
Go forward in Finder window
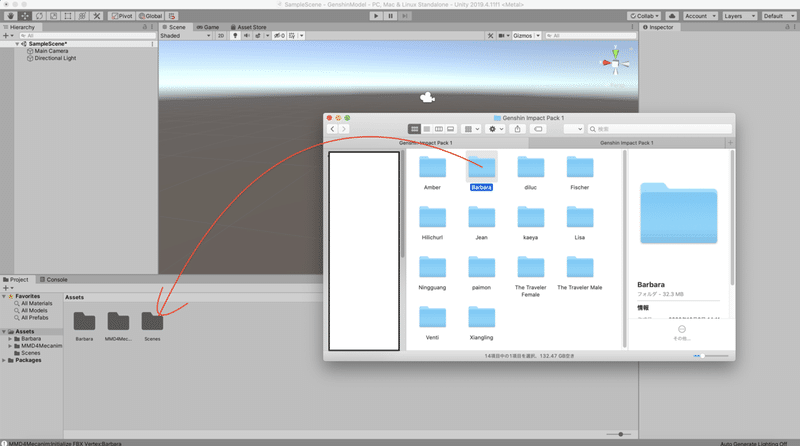344,129
